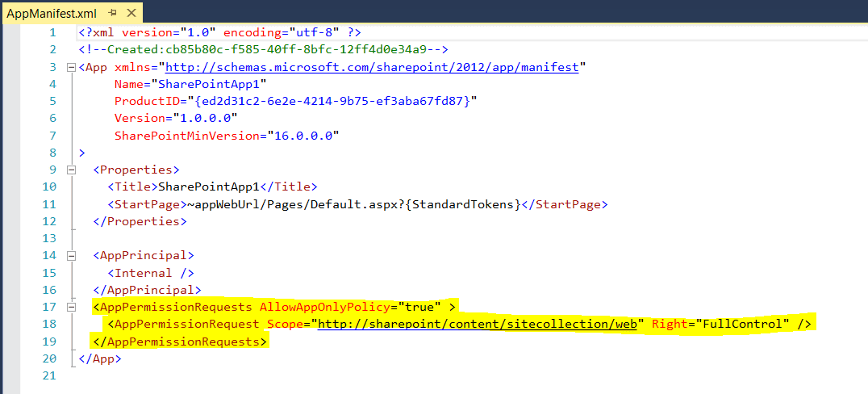Image resolution: width=868 pixels, height=394 pixels.
Task: Click the closing AppPrincipal tag on line 16
Action: point(147,290)
